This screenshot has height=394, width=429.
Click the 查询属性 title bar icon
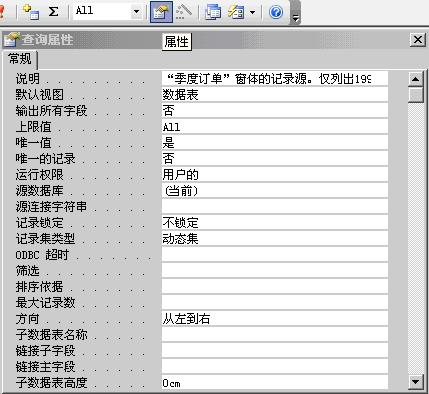pos(11,40)
